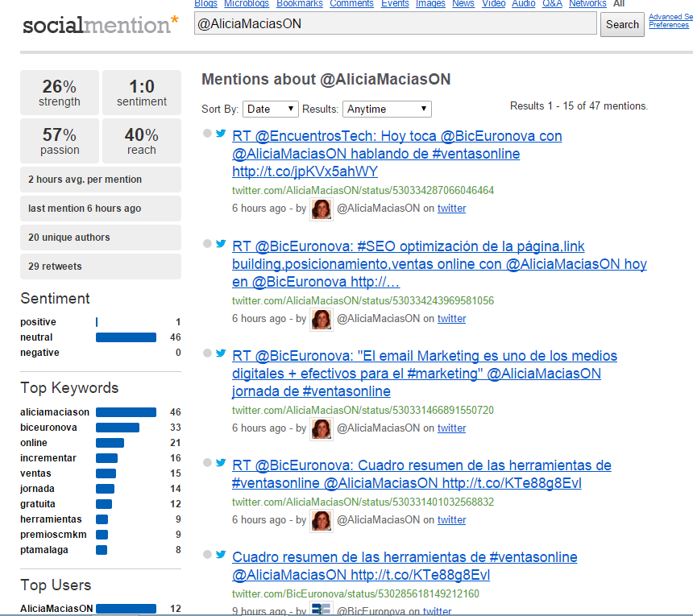
Task: Switch to Images search category
Action: pyautogui.click(x=430, y=3)
